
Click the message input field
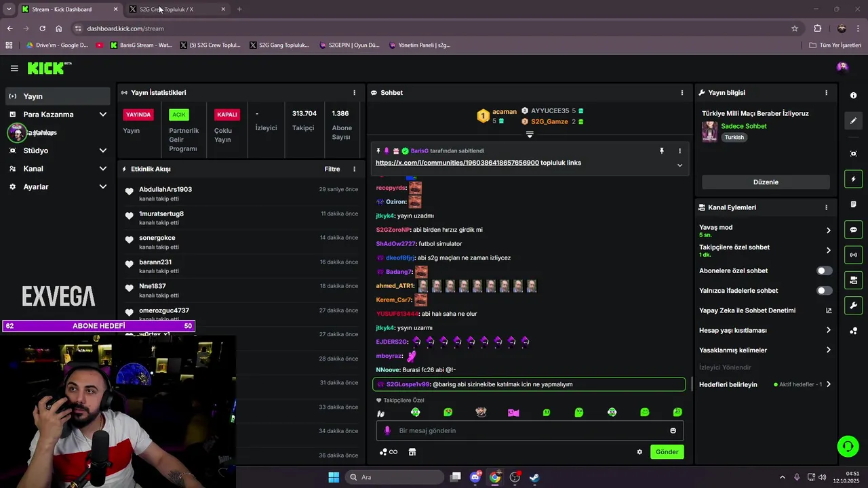530,430
